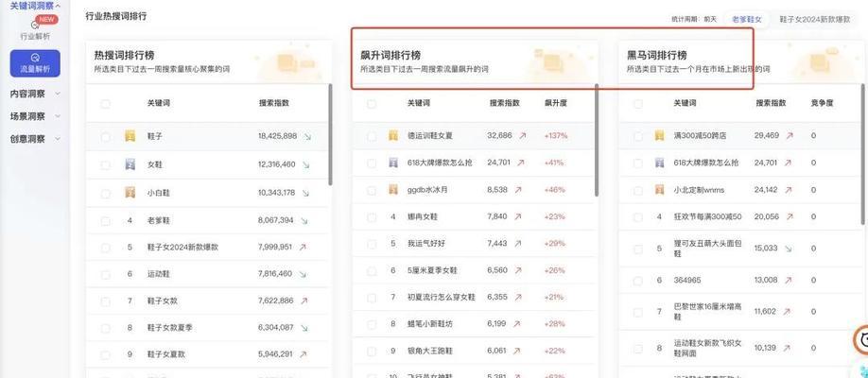Click keyword 狸可友丑萌大头面包鞋
868x378 pixels.
(x=706, y=249)
